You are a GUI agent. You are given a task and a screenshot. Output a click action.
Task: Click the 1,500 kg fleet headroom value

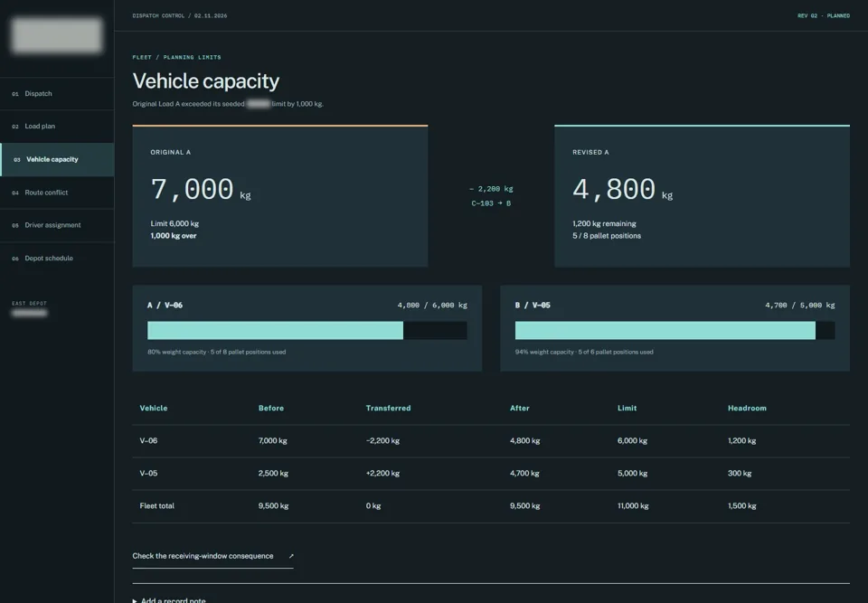[x=741, y=506]
